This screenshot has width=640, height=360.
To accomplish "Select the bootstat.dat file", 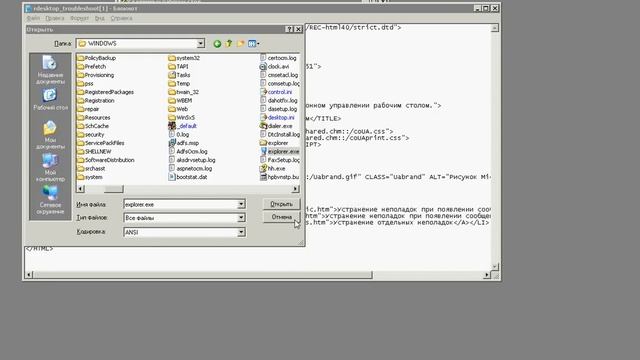I will click(188, 177).
